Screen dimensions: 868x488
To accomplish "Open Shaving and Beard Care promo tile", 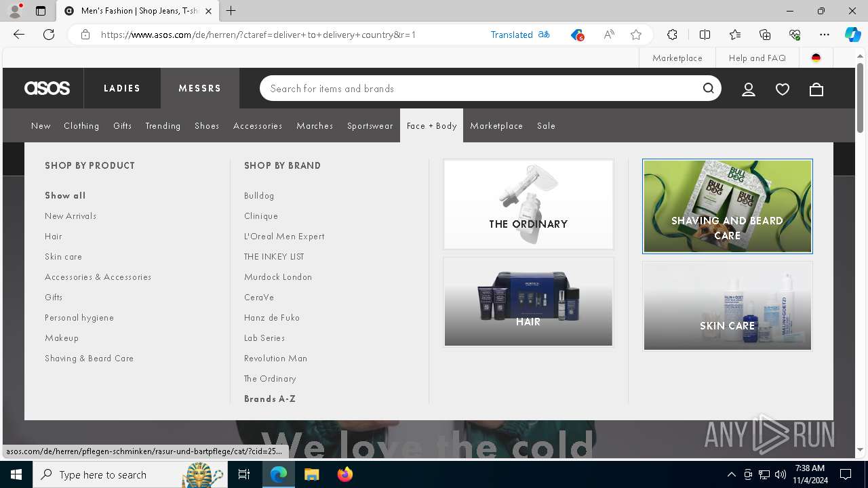I will [728, 206].
